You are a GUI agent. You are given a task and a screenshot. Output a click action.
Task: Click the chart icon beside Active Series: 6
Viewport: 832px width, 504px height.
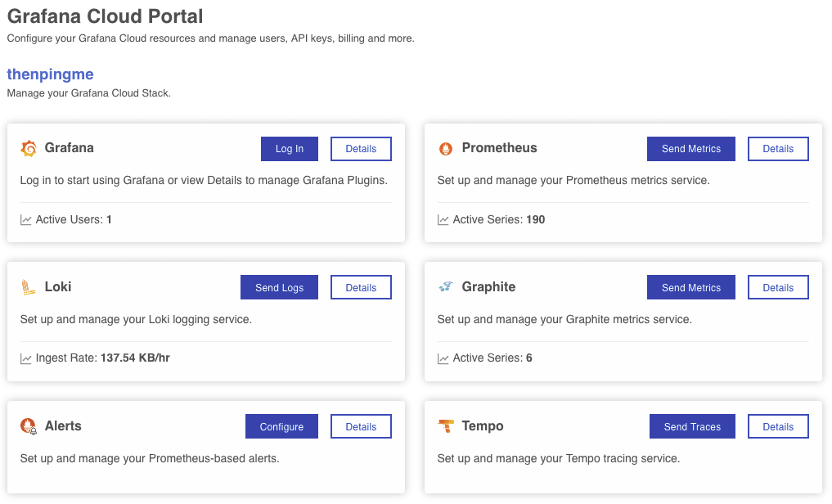(x=443, y=358)
